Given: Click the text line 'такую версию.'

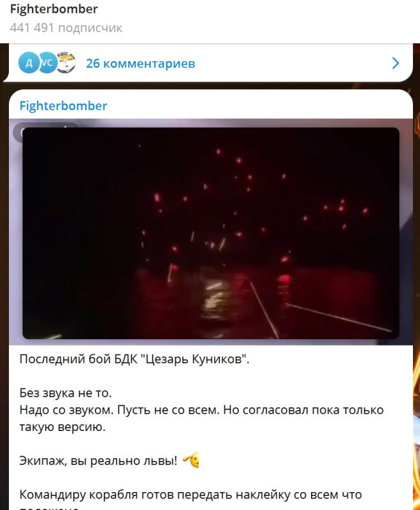Looking at the screenshot, I should (x=62, y=426).
